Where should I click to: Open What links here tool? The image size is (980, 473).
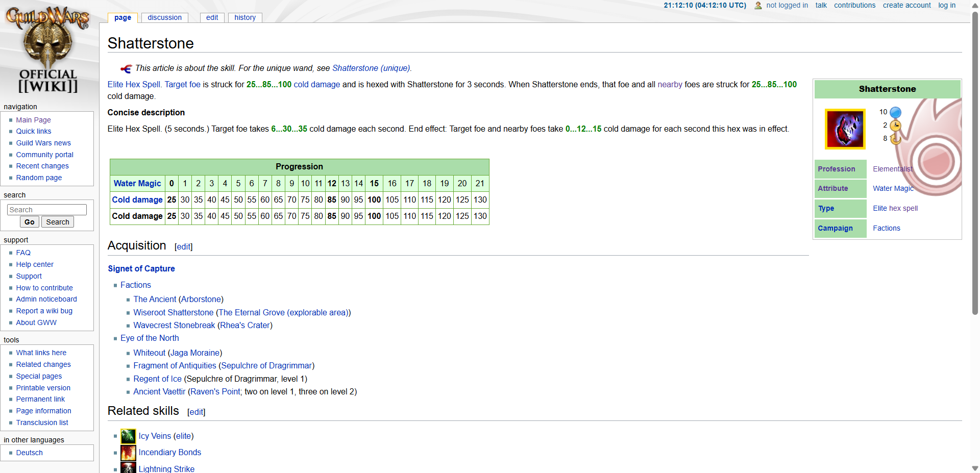(41, 353)
